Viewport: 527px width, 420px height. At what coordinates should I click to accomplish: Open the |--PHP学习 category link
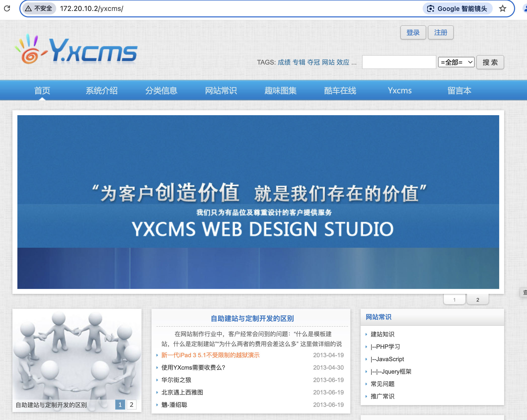coord(385,347)
